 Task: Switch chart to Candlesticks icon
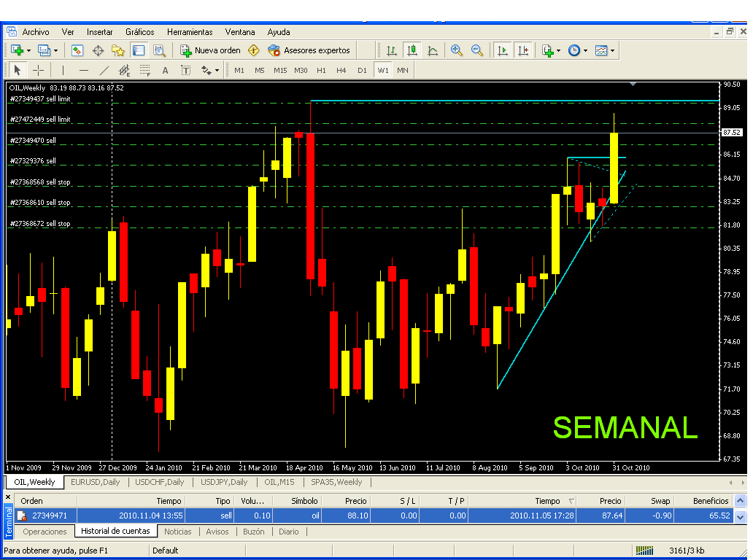pos(412,50)
